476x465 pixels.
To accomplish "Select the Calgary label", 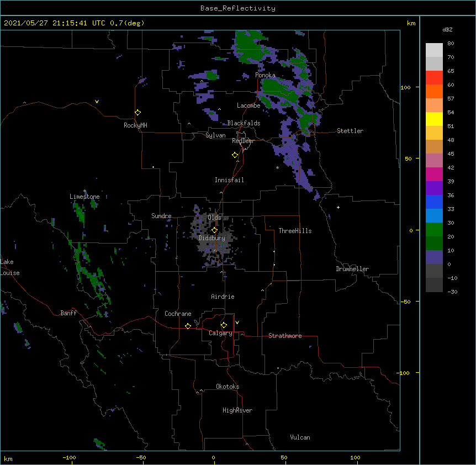I will pyautogui.click(x=221, y=333).
